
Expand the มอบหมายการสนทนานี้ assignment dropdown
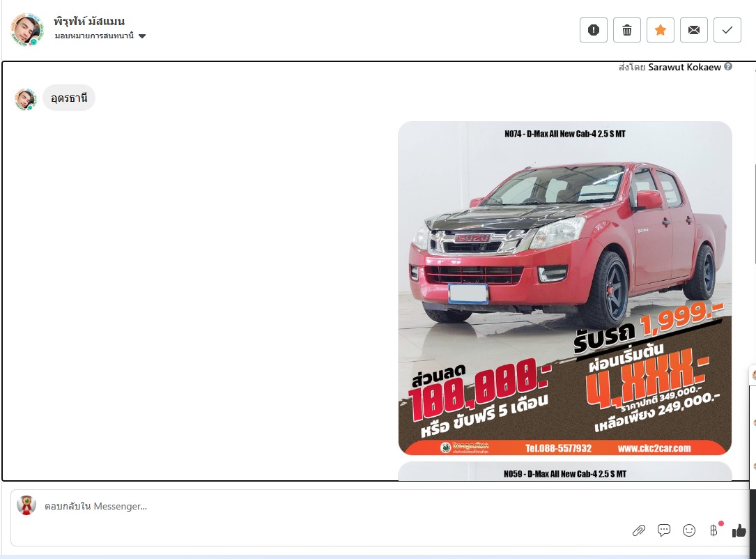[100, 36]
